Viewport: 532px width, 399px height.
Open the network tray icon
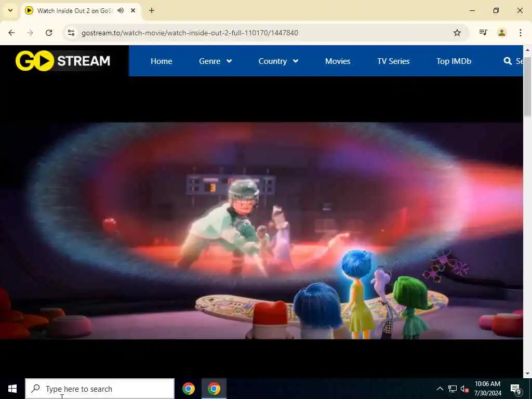[453, 389]
